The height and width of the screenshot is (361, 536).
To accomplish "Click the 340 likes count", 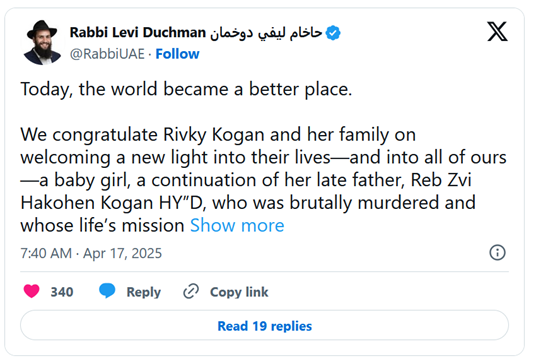I will [x=62, y=292].
